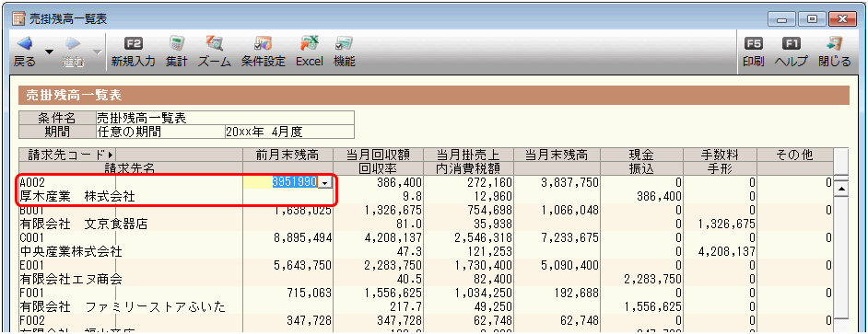Click the 戻る back arrow icon
Screen dimensions: 868x334
pyautogui.click(x=24, y=43)
